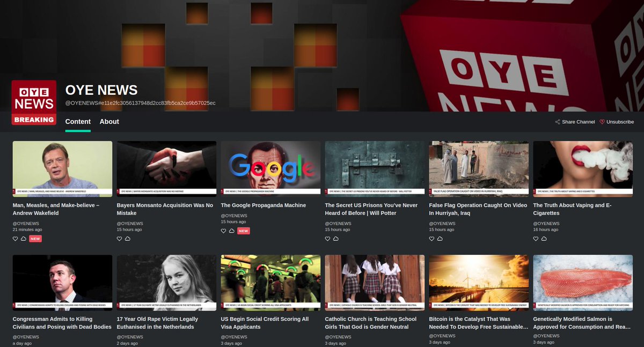
Task: Click the Hurriyah Iraq street thumbnail
Action: coord(479,169)
